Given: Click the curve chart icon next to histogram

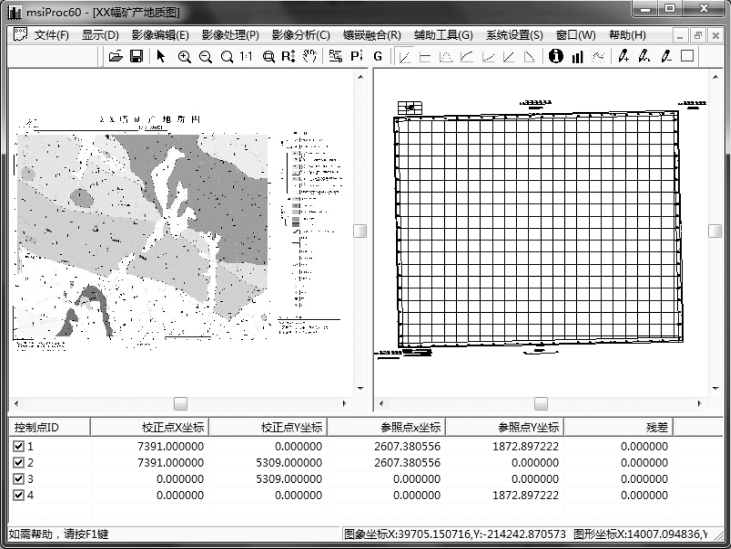Looking at the screenshot, I should tap(598, 57).
